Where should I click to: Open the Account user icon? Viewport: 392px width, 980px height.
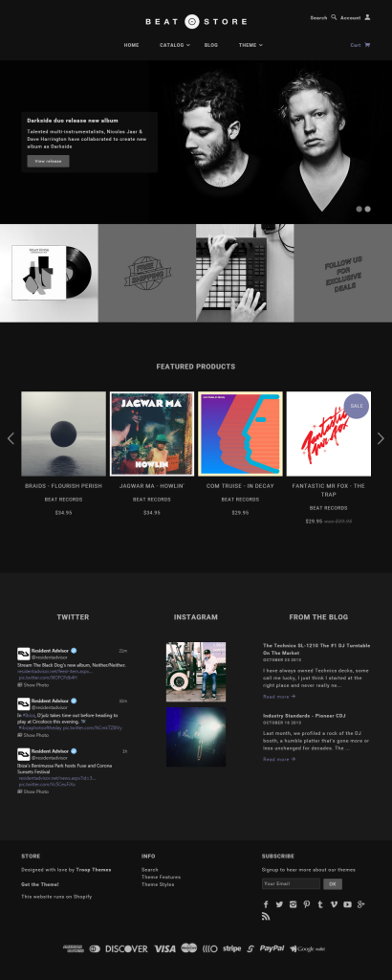point(368,17)
